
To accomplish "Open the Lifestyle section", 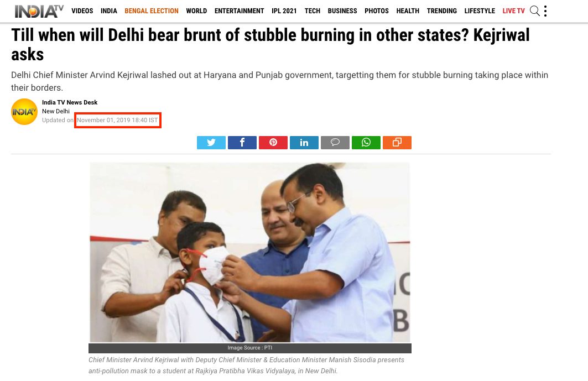I will [x=480, y=11].
